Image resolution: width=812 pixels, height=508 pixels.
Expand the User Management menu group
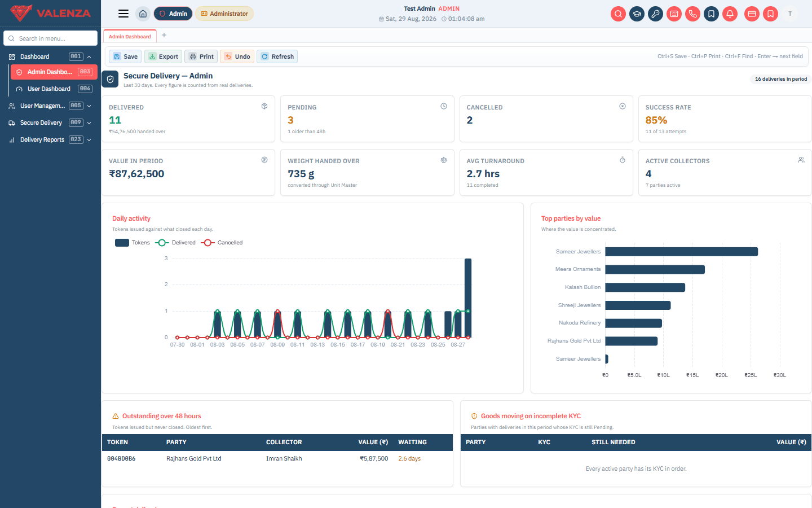50,106
